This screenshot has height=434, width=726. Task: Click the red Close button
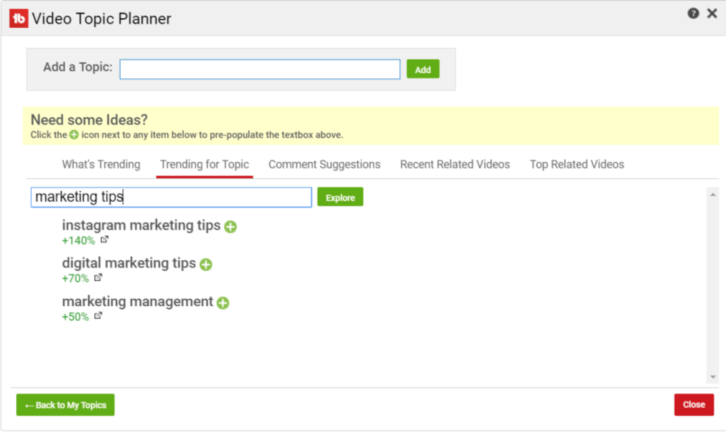pyautogui.click(x=693, y=405)
